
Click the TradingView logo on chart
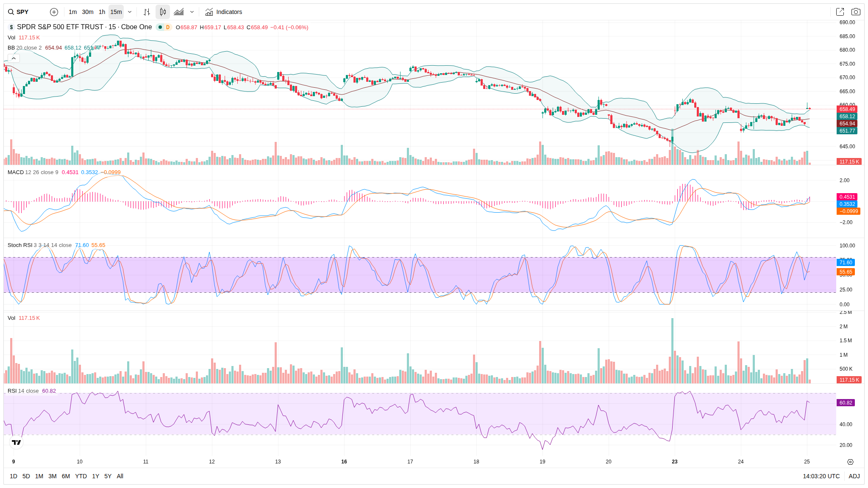[16, 442]
